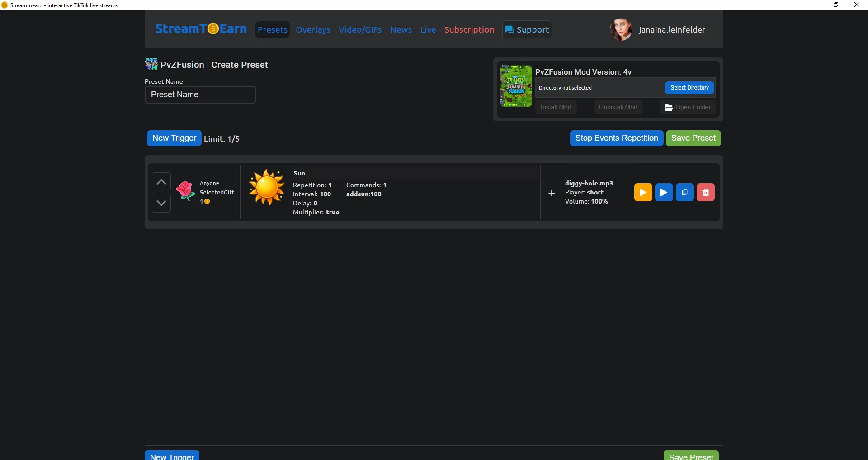
Task: Delete the Sun trigger with trash icon
Action: click(x=706, y=192)
